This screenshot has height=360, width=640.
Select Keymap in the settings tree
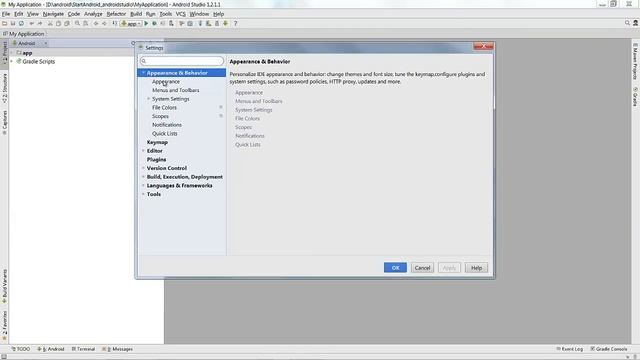(x=157, y=142)
